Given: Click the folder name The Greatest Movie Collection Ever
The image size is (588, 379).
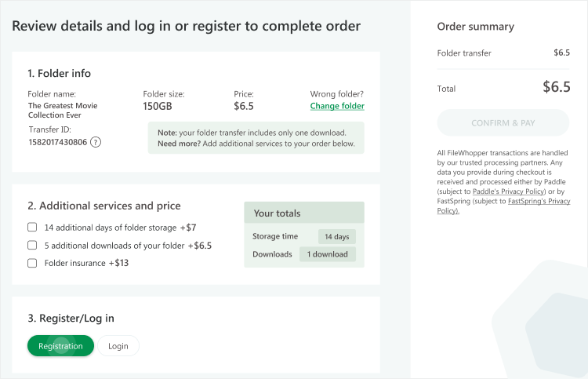Looking at the screenshot, I should (63, 111).
